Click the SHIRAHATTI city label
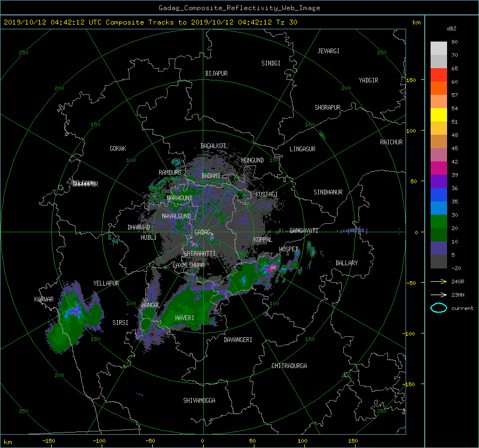 click(x=200, y=254)
